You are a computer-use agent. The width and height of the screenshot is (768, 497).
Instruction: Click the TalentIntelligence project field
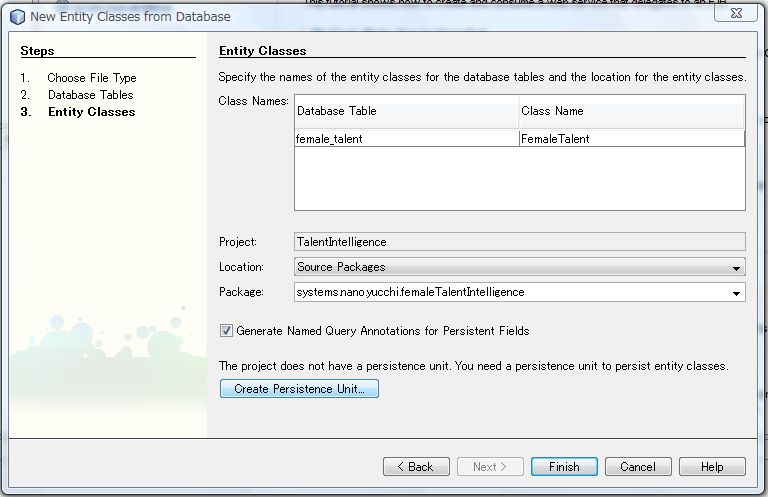[519, 241]
